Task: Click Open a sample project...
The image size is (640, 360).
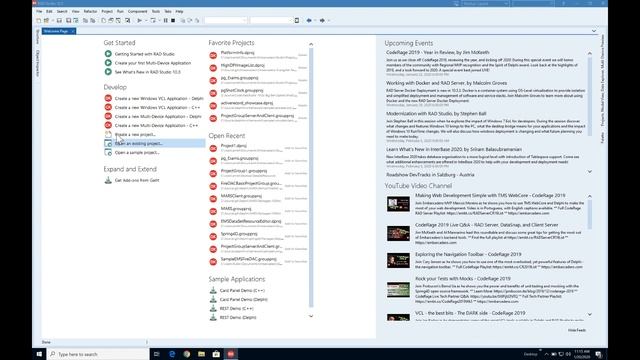Action: [x=137, y=152]
